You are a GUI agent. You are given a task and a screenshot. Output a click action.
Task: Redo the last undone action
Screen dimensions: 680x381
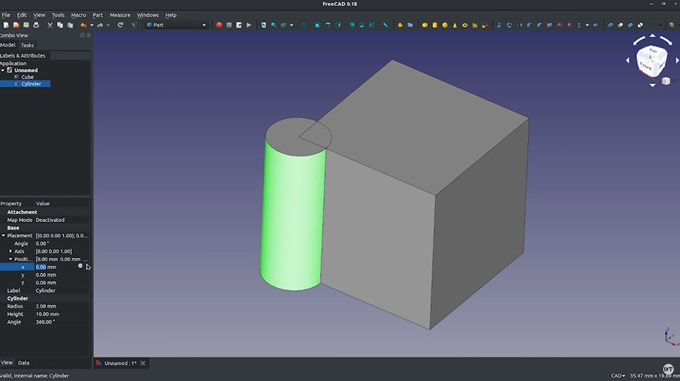[x=100, y=25]
